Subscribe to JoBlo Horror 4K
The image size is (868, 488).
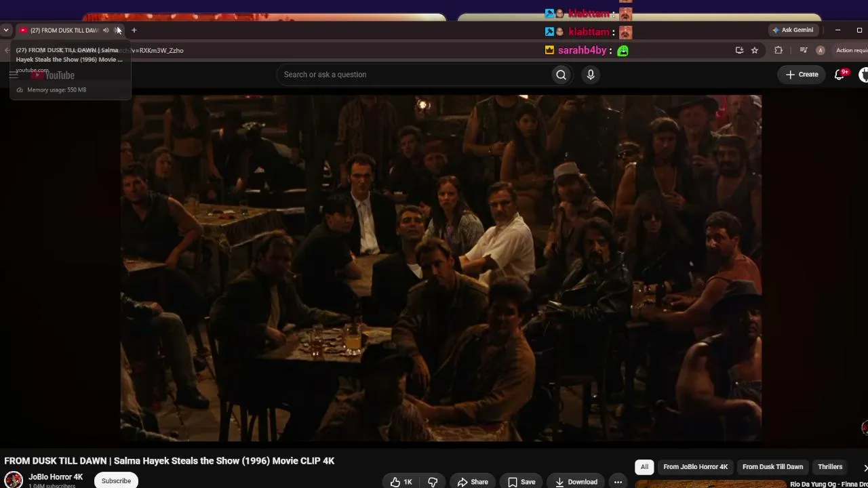coord(116,481)
